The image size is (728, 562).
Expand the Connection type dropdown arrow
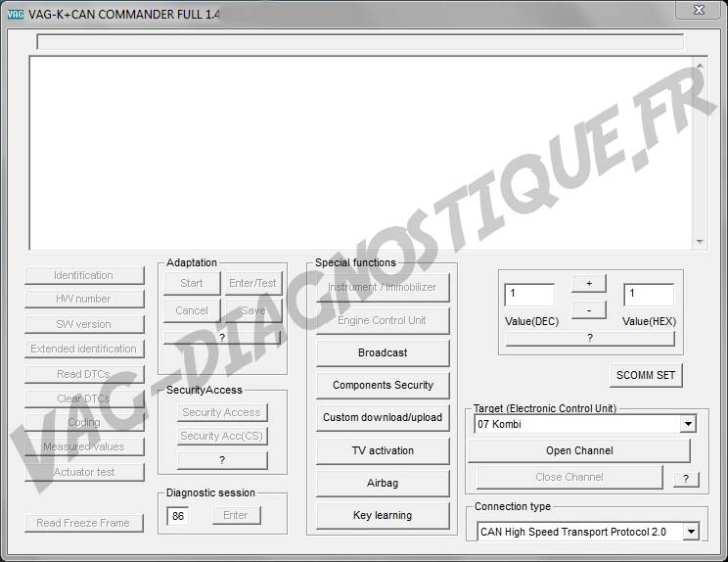(692, 532)
